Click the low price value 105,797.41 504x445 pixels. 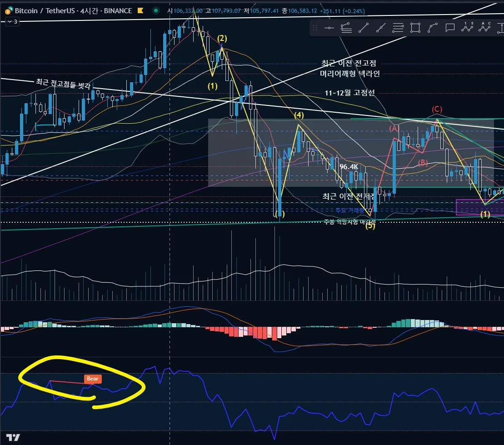click(x=264, y=11)
